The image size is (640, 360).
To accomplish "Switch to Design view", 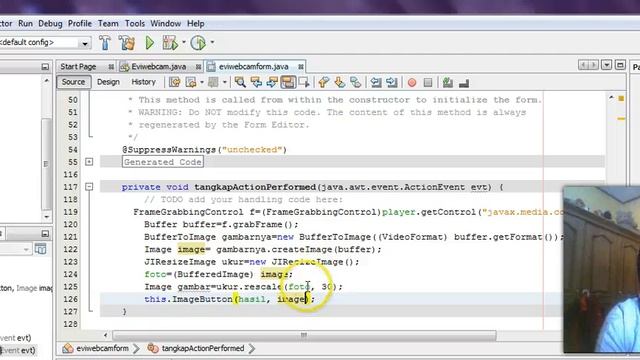I will click(108, 82).
